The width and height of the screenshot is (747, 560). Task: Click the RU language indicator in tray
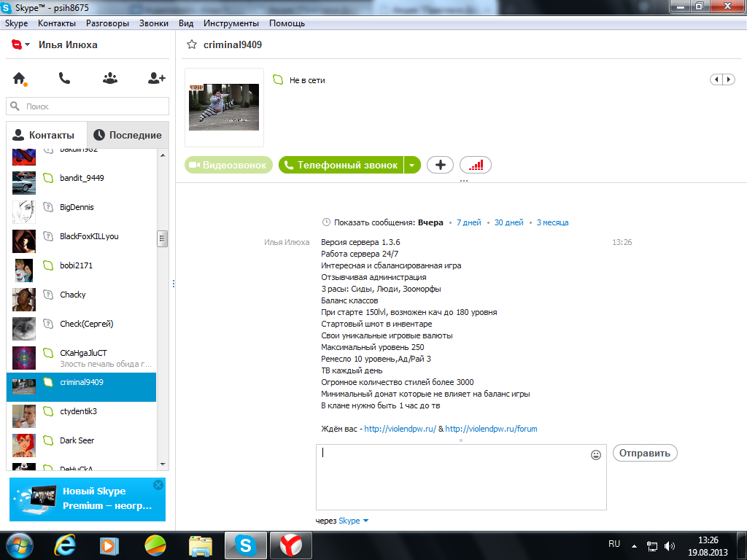click(614, 544)
